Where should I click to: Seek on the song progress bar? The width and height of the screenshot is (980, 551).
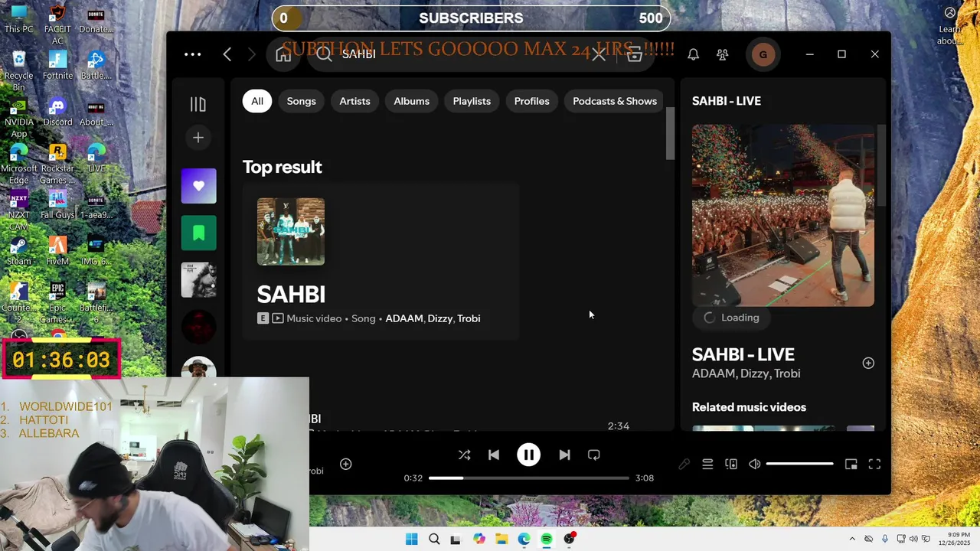529,478
